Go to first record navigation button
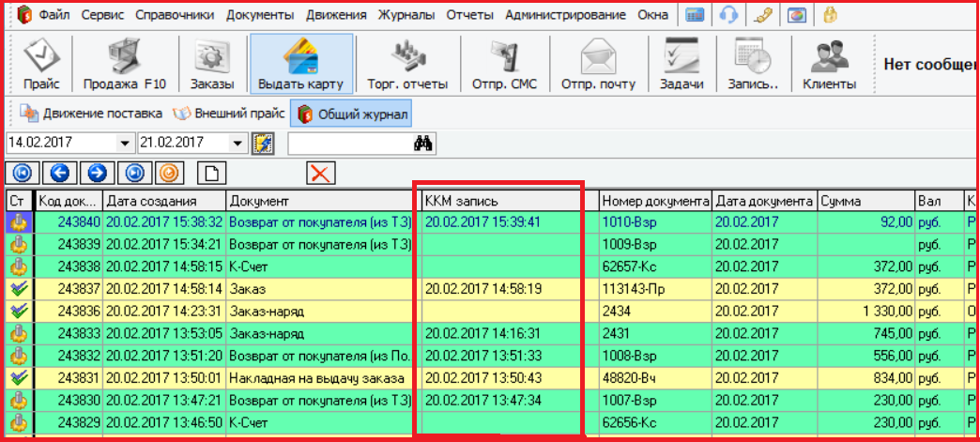 (21, 173)
